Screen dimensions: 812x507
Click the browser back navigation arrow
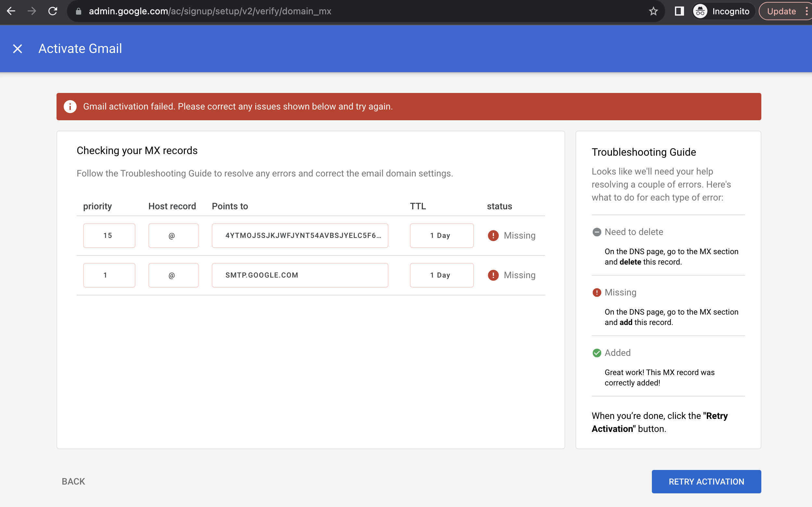pos(11,11)
